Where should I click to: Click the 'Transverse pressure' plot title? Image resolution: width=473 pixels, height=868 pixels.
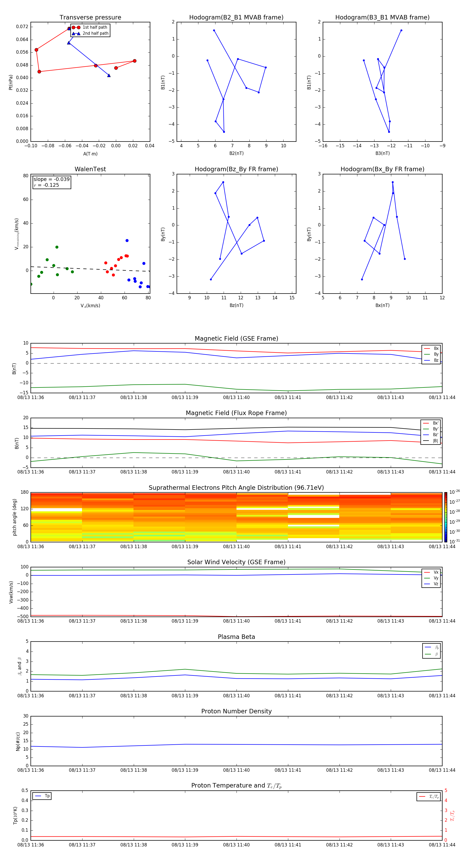point(90,18)
